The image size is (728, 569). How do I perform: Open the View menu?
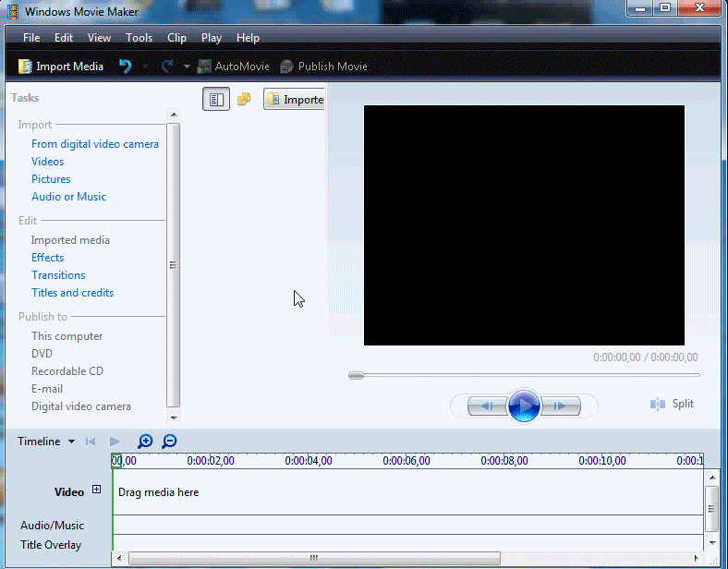(x=100, y=38)
